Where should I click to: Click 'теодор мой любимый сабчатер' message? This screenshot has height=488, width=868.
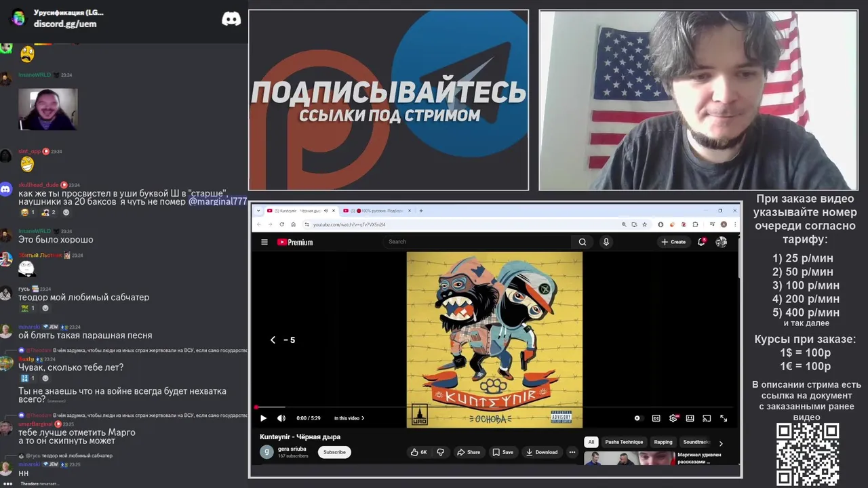click(x=84, y=297)
